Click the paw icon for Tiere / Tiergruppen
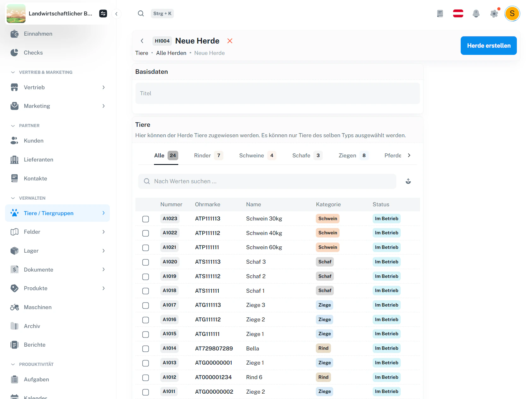532x399 pixels. click(15, 213)
